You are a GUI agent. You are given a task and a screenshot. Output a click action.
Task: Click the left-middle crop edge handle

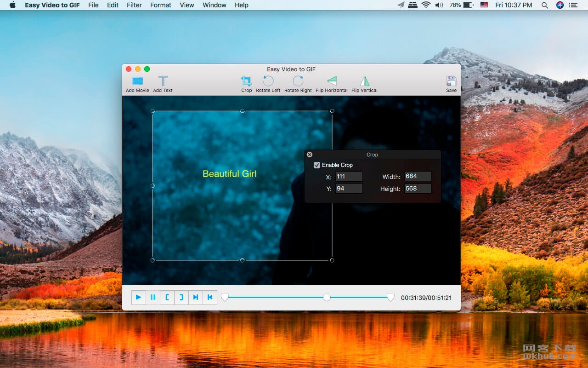coord(153,185)
